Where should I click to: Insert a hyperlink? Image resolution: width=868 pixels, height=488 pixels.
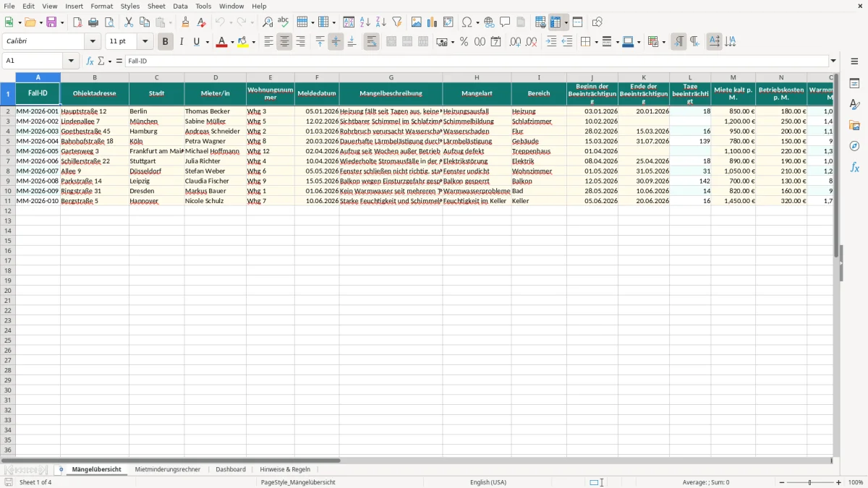pyautogui.click(x=489, y=22)
